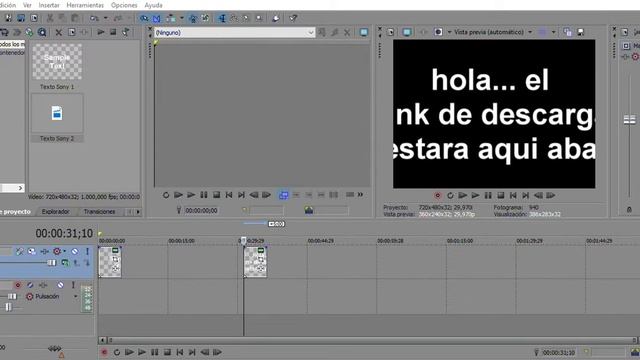The height and width of the screenshot is (360, 640).
Task: Toggle Lock Envelopes to Events in toolbar
Action: (x=193, y=18)
